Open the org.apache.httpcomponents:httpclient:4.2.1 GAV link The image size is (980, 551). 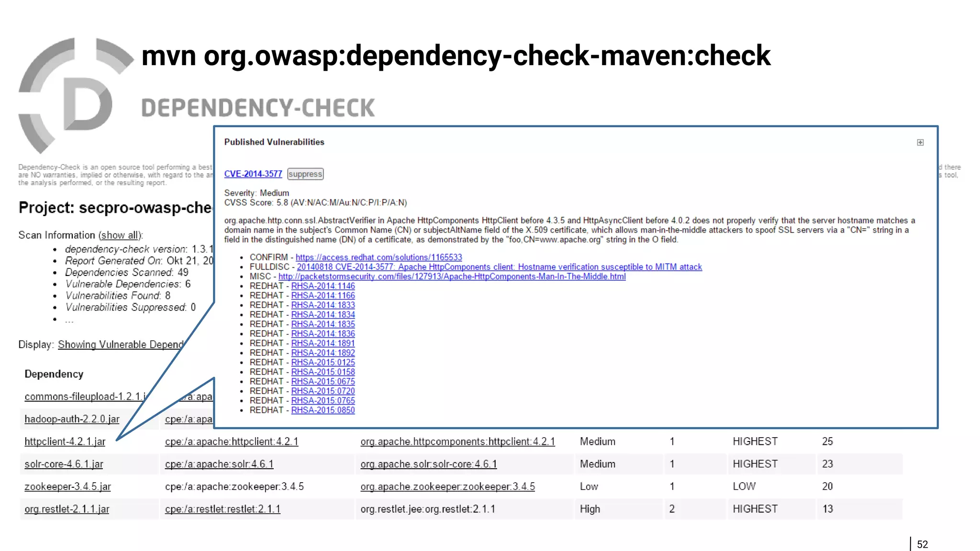tap(457, 441)
